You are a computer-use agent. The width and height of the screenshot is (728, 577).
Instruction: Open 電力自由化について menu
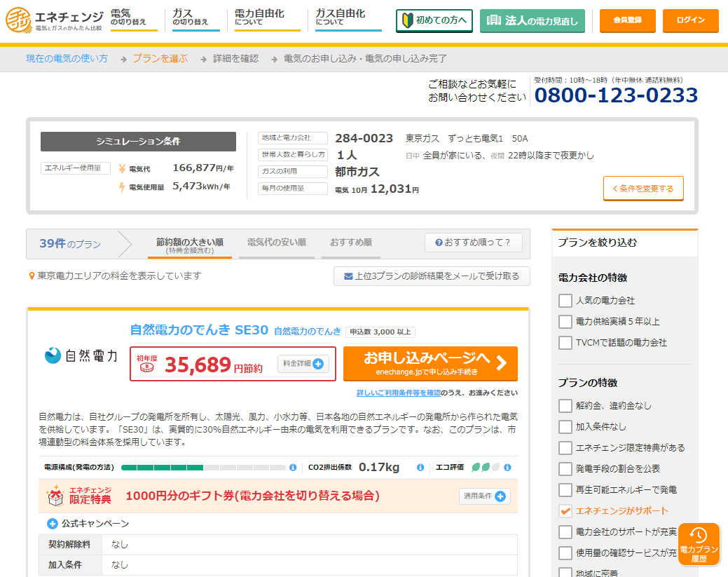pos(268,19)
